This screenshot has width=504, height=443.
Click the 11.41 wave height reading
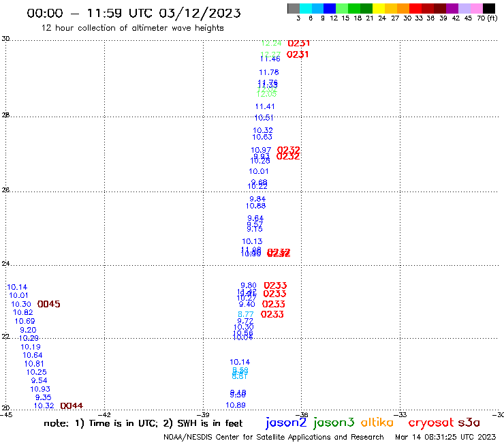pyautogui.click(x=265, y=106)
